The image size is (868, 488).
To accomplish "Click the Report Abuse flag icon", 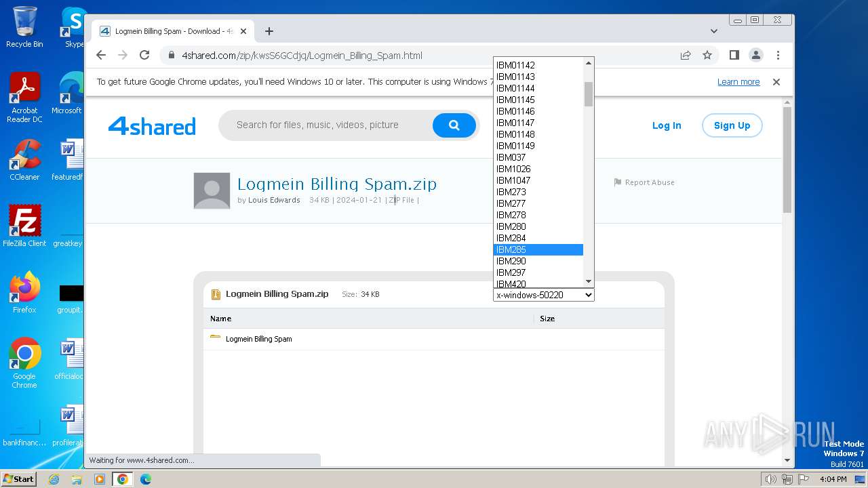I will click(x=618, y=182).
